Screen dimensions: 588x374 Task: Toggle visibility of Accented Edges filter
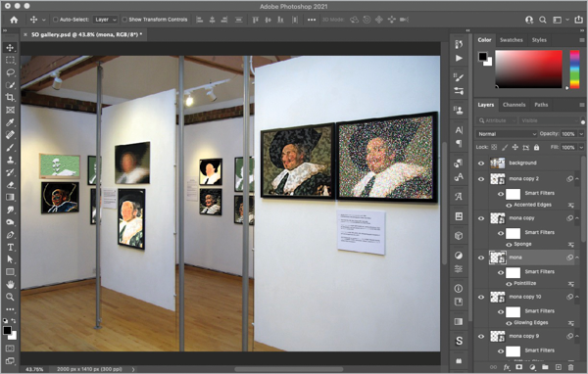[x=509, y=205]
